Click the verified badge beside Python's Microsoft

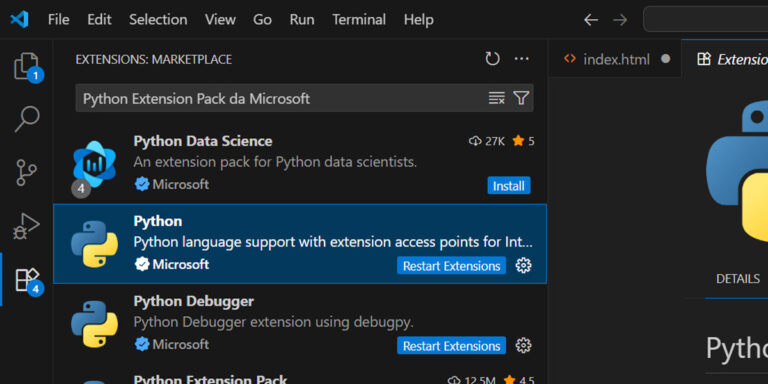[x=142, y=264]
